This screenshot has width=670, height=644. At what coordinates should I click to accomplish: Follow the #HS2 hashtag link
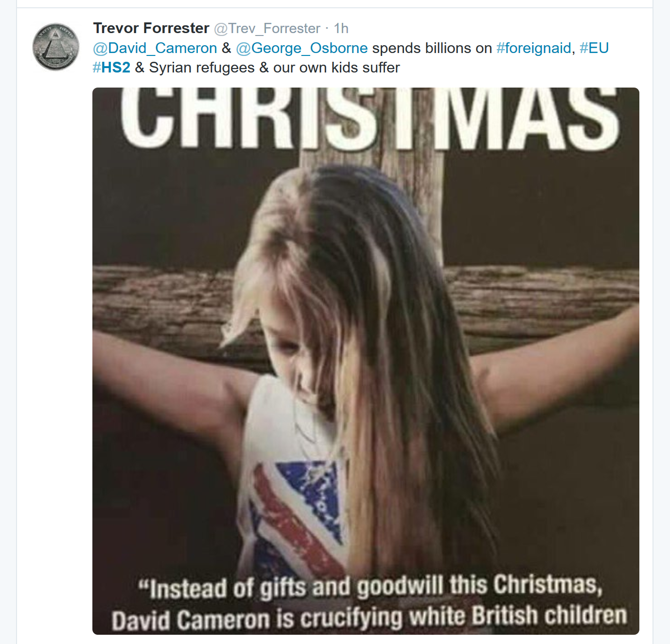(x=111, y=68)
